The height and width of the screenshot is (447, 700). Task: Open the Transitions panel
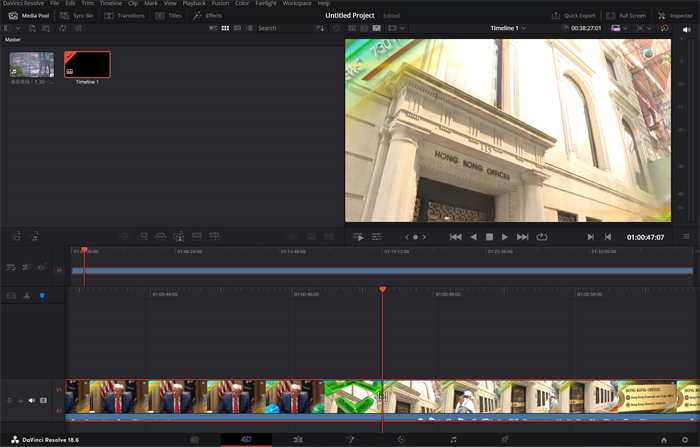tap(125, 16)
